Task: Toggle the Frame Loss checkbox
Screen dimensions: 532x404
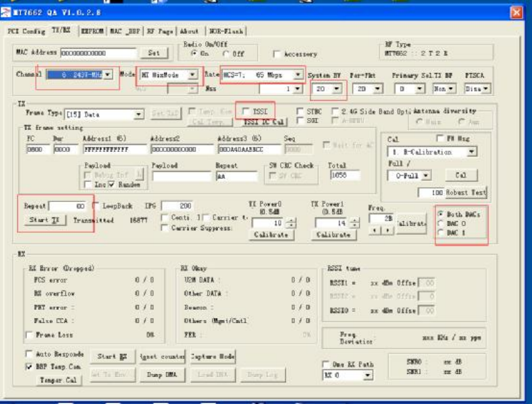Action: point(30,335)
